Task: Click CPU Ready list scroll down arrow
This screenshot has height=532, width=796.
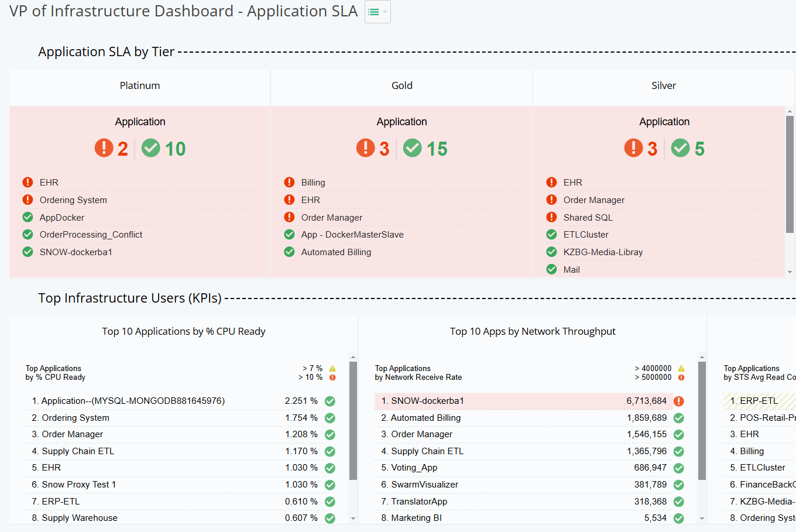Action: [x=353, y=519]
